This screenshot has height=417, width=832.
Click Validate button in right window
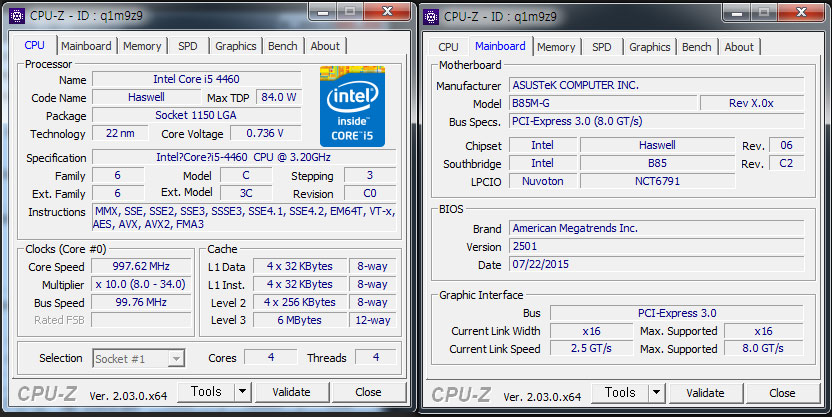pyautogui.click(x=705, y=393)
